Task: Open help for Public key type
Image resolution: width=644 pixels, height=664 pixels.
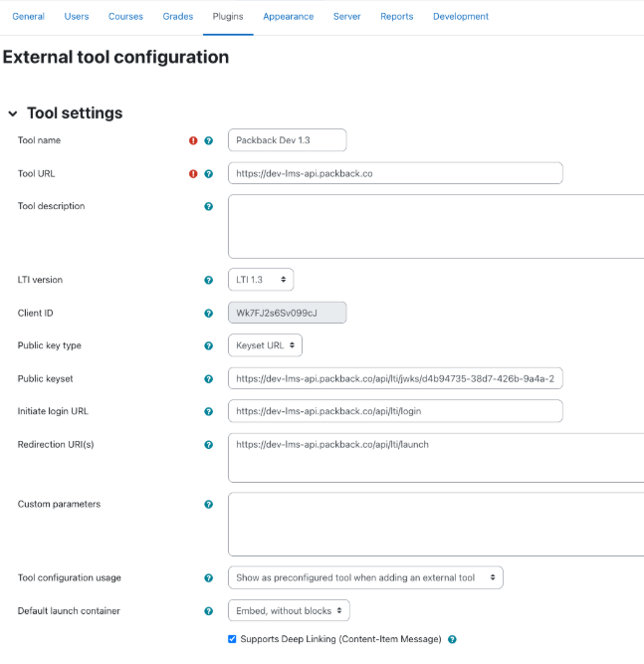Action: point(208,345)
